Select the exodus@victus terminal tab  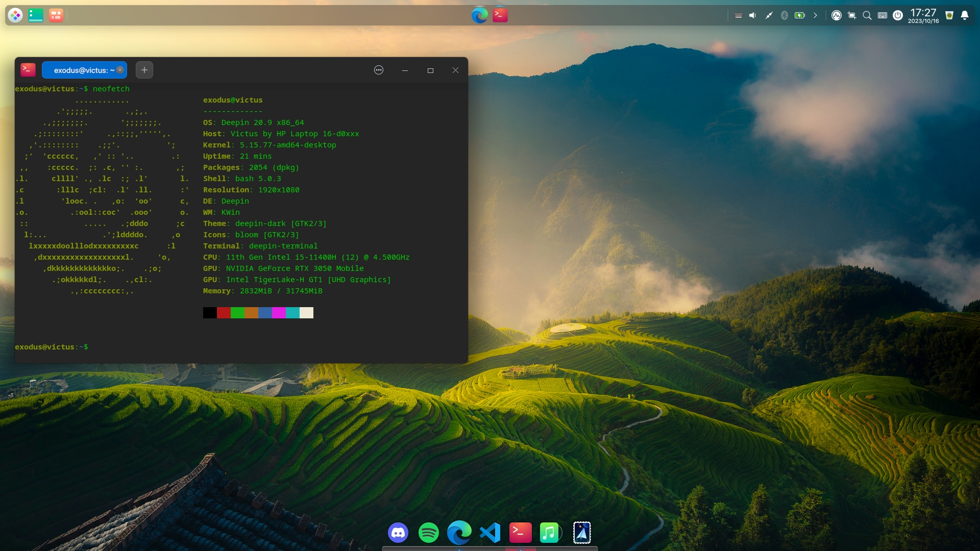pyautogui.click(x=81, y=70)
